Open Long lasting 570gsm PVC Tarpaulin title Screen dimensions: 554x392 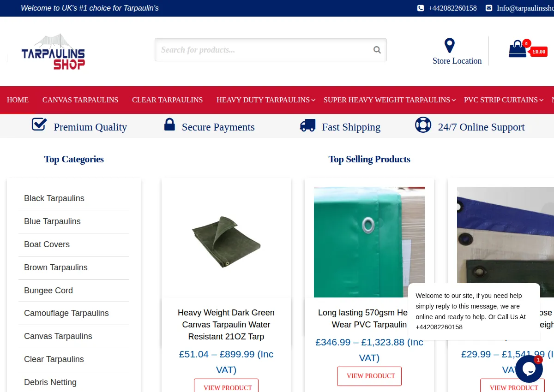(363, 319)
